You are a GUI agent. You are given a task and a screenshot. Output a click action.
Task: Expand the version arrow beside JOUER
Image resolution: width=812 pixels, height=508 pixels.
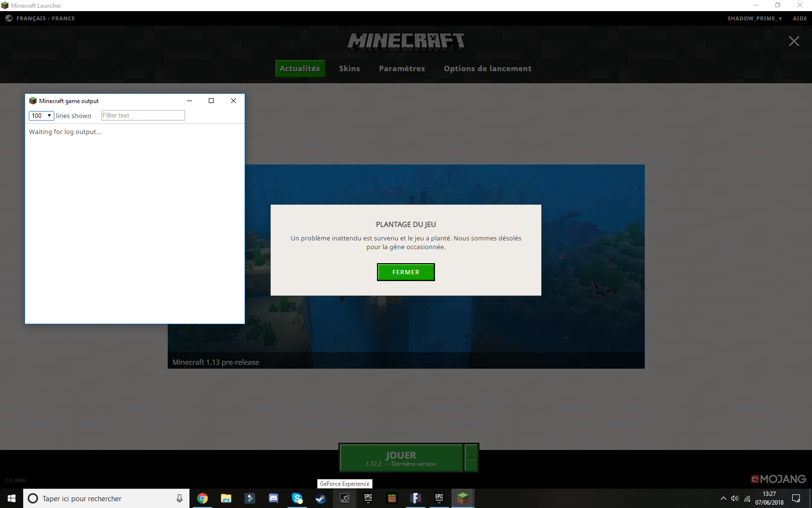[471, 458]
